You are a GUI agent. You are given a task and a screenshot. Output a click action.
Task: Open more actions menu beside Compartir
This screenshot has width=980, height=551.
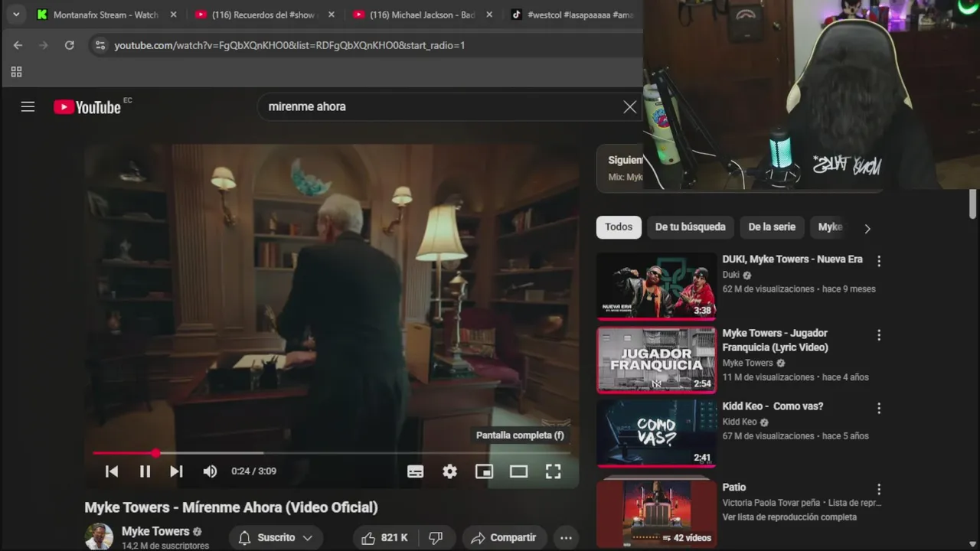(x=566, y=538)
